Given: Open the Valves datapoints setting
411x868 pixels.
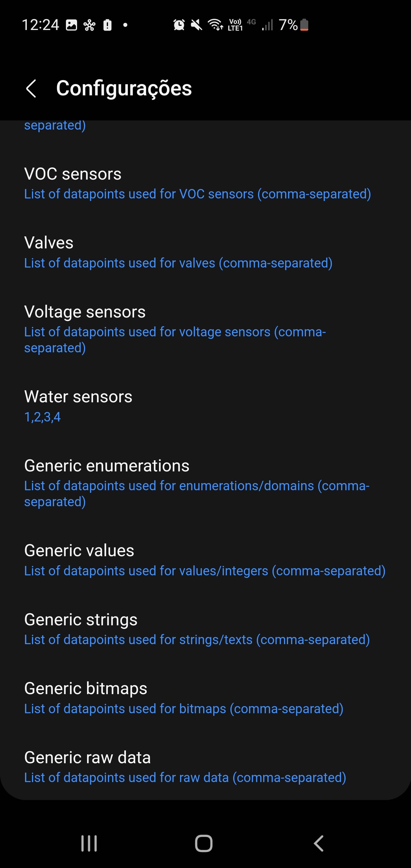Looking at the screenshot, I should pyautogui.click(x=178, y=252).
